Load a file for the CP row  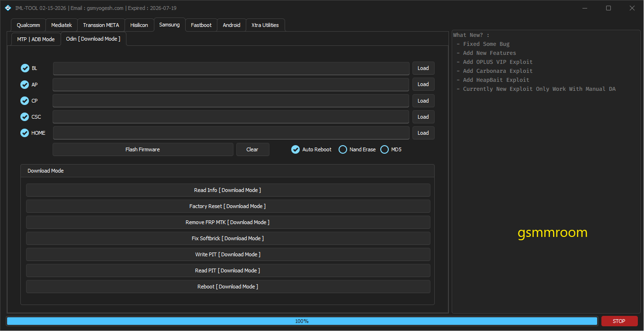click(x=423, y=101)
